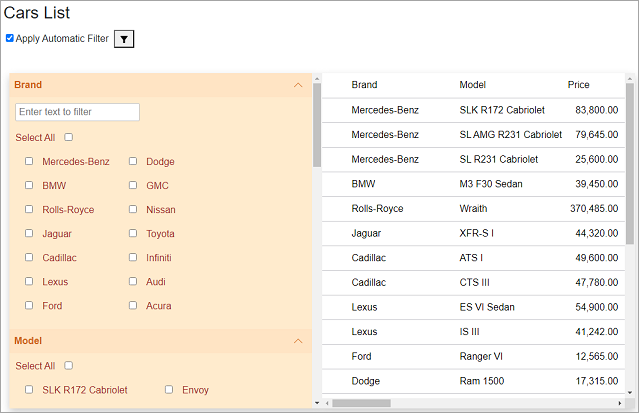Select the ES VI Sedan cell
639x413 pixels.
coord(487,307)
